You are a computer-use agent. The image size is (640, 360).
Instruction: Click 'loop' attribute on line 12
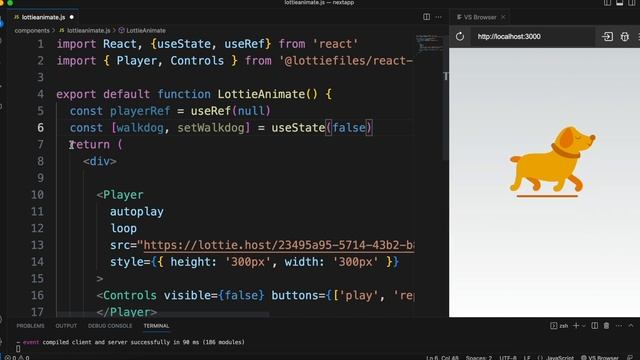(123, 229)
